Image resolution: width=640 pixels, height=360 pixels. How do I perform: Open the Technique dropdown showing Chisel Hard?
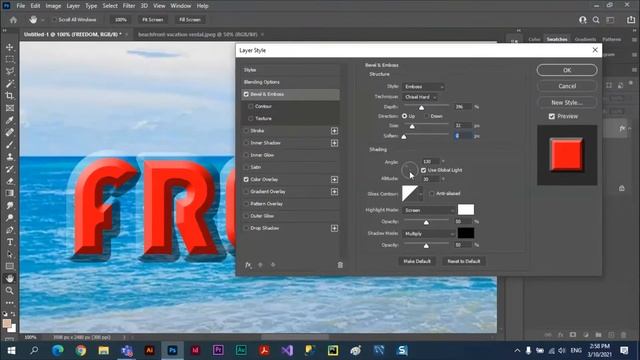point(420,97)
